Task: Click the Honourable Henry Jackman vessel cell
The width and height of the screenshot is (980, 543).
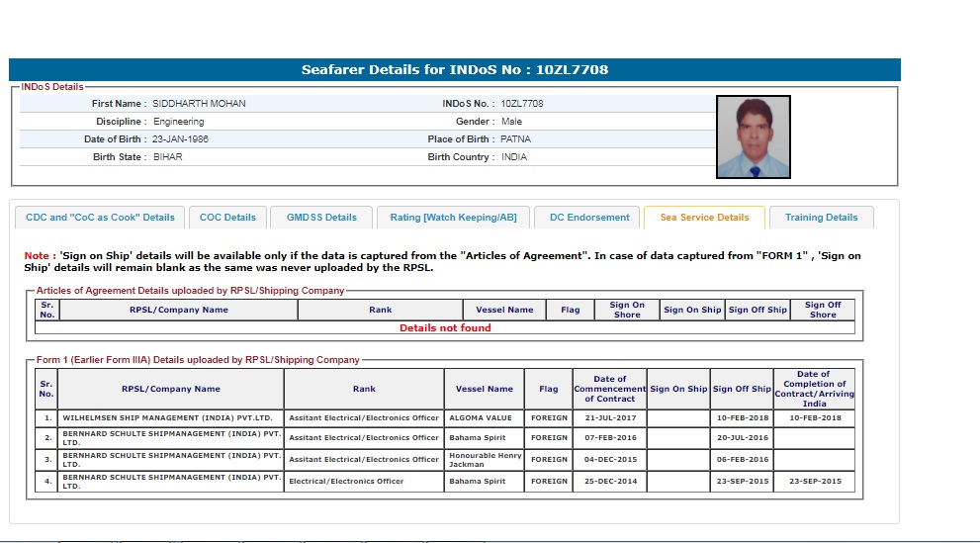Action: tap(483, 460)
